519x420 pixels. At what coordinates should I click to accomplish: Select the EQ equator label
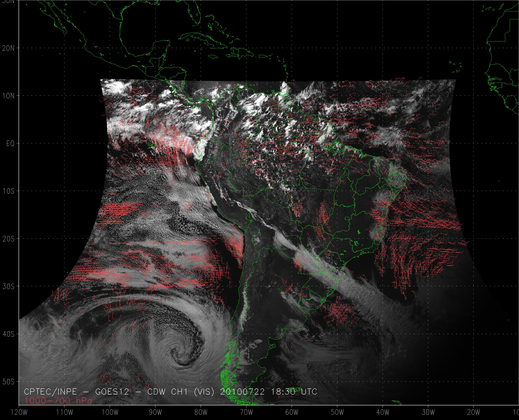[10, 143]
